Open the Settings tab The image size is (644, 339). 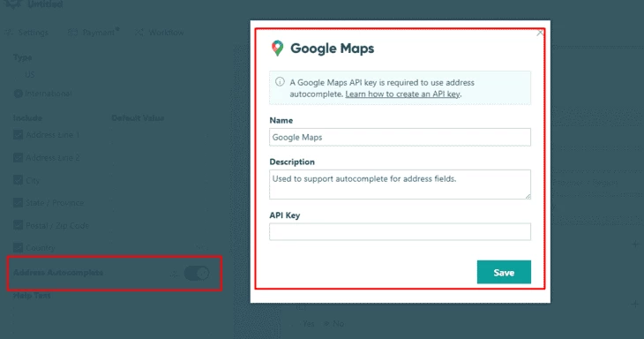[26, 33]
